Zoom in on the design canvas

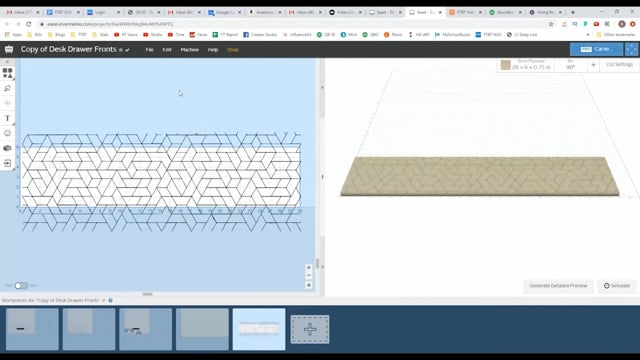309,267
